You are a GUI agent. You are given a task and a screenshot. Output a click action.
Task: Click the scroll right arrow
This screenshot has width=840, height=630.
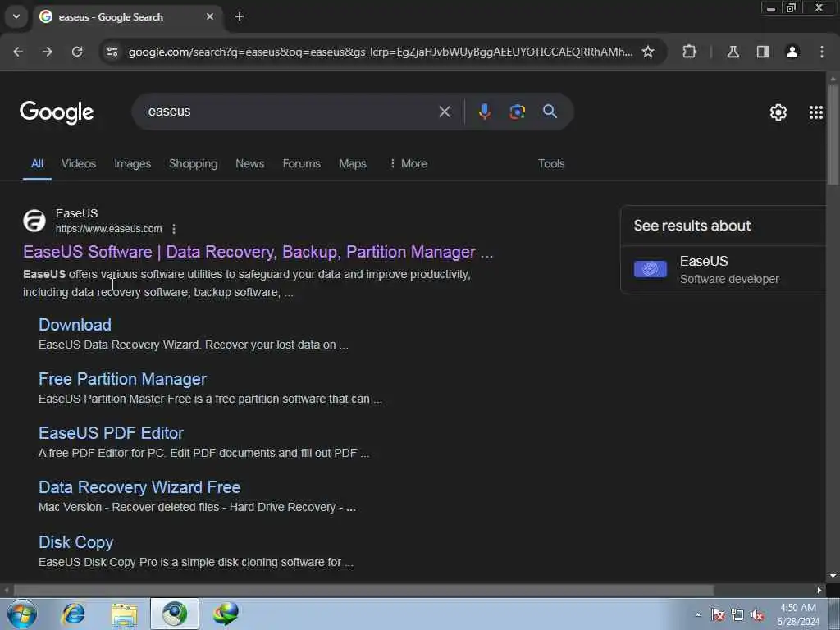click(819, 591)
